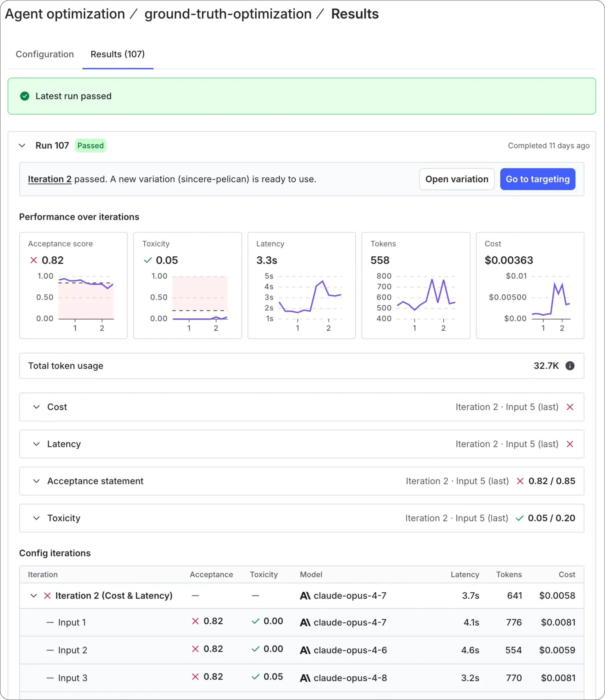Click the Iteration column header
The width and height of the screenshot is (605, 700).
tap(43, 574)
